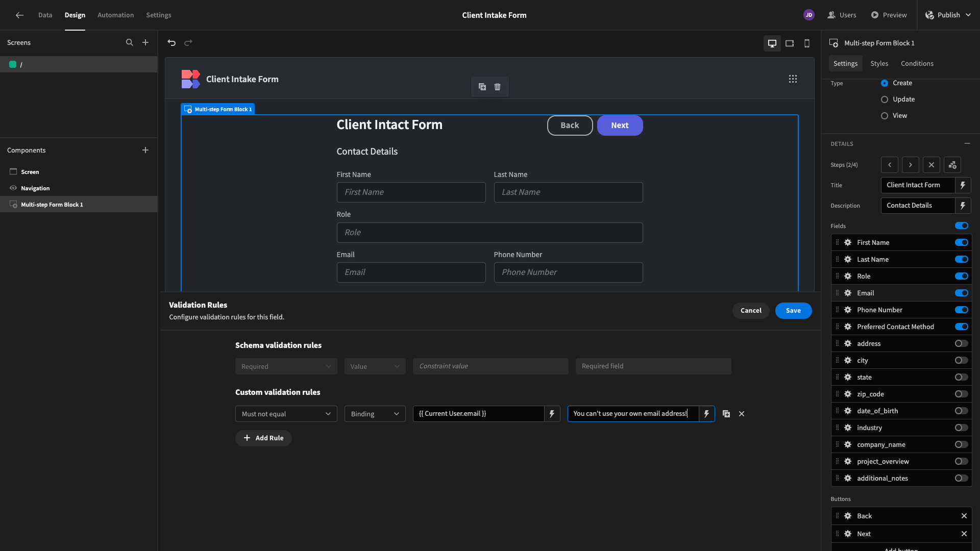Switch to the Styles tab
This screenshot has height=551, width=980.
(879, 64)
